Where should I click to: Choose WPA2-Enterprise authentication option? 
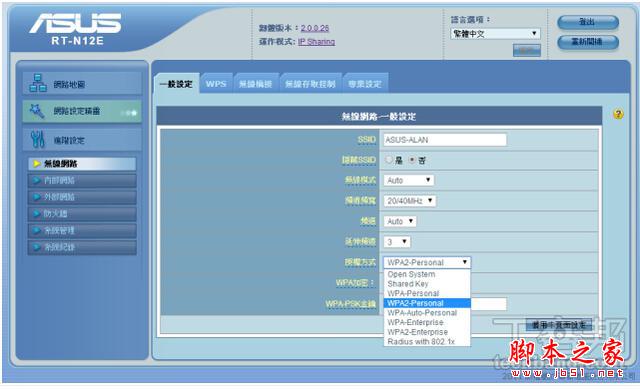click(x=427, y=332)
